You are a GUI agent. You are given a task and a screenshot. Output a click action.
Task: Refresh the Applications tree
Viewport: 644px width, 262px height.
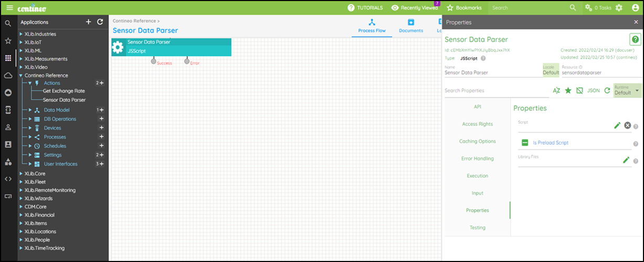(100, 22)
